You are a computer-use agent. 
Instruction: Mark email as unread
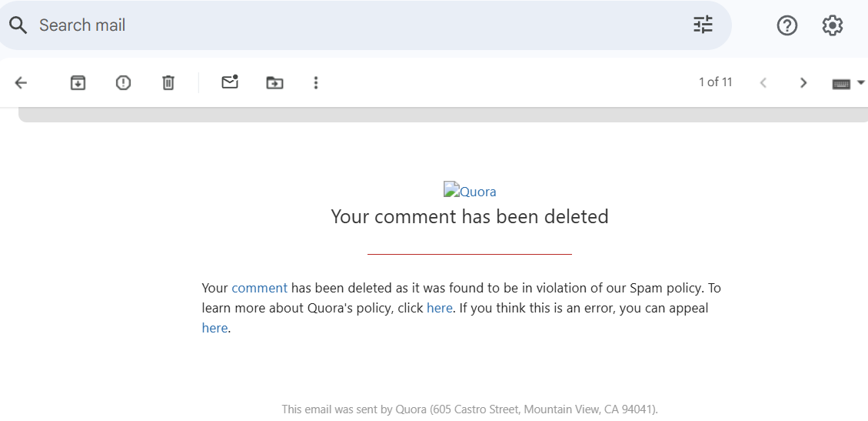click(x=229, y=82)
